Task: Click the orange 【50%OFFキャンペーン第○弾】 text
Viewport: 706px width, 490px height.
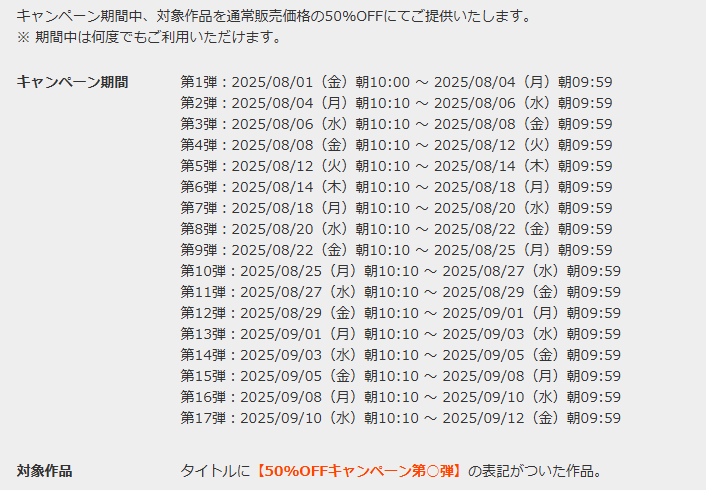Action: 359,471
